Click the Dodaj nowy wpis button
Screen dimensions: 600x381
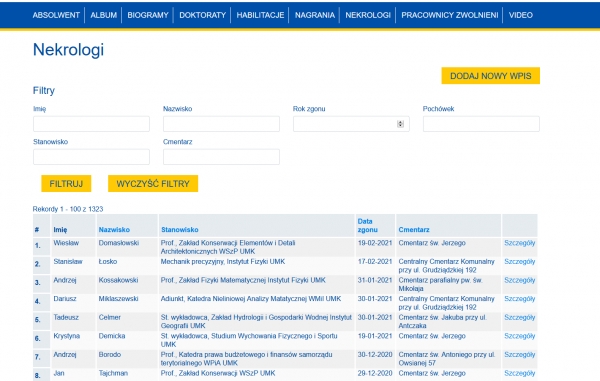(491, 76)
